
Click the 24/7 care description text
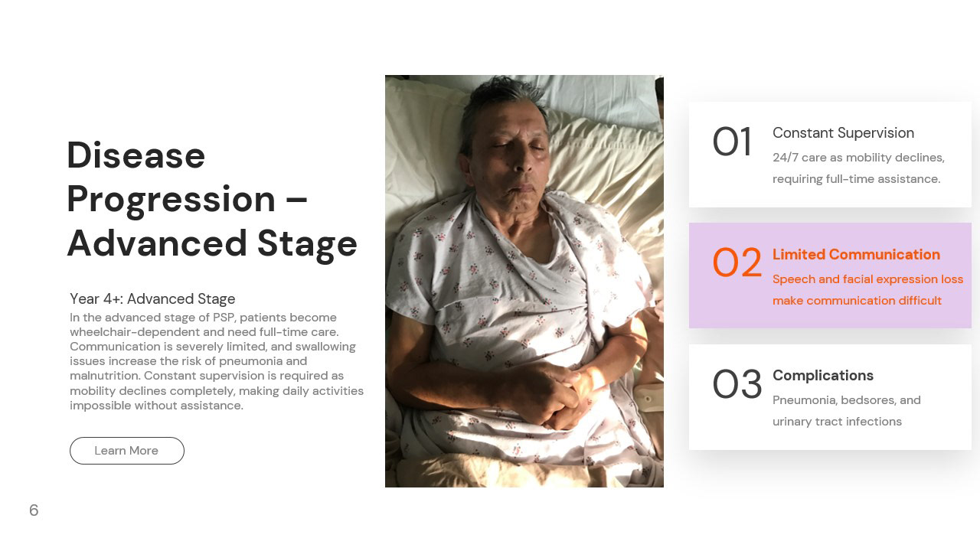(x=858, y=168)
